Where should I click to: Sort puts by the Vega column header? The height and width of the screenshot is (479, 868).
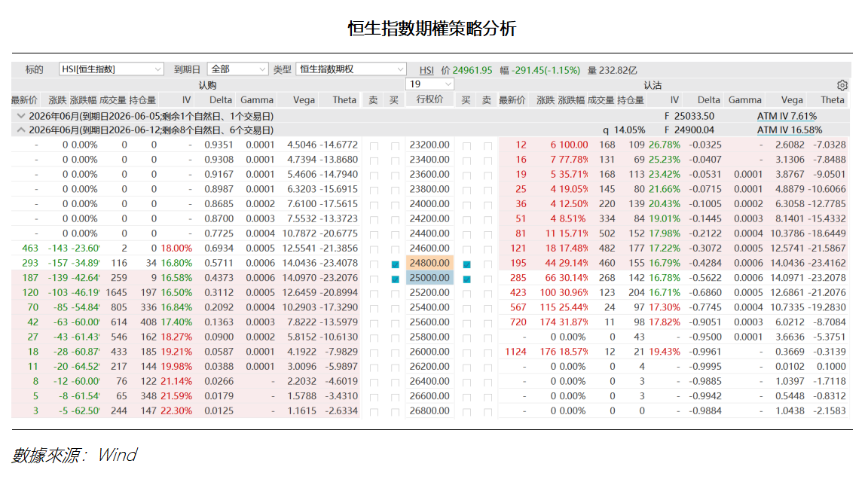coord(792,100)
